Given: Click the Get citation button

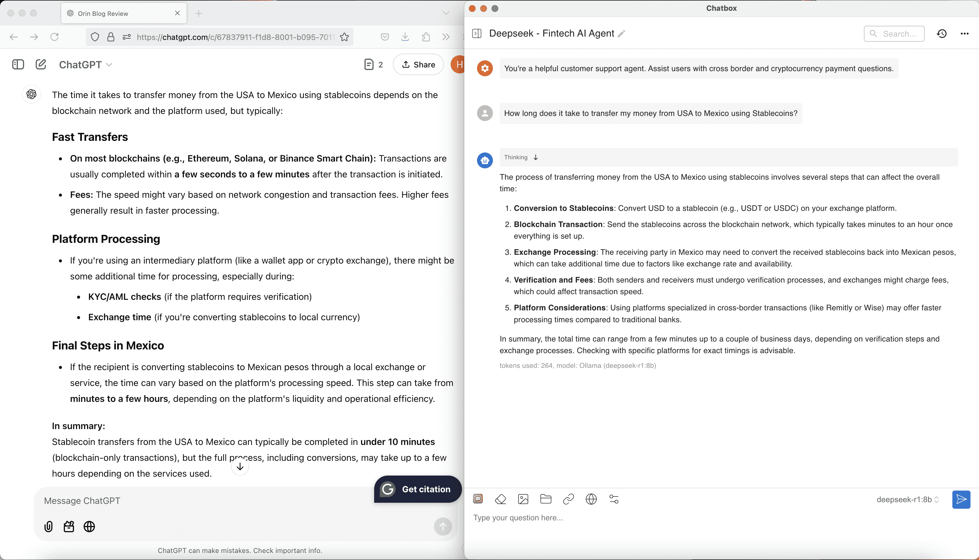Looking at the screenshot, I should 418,489.
